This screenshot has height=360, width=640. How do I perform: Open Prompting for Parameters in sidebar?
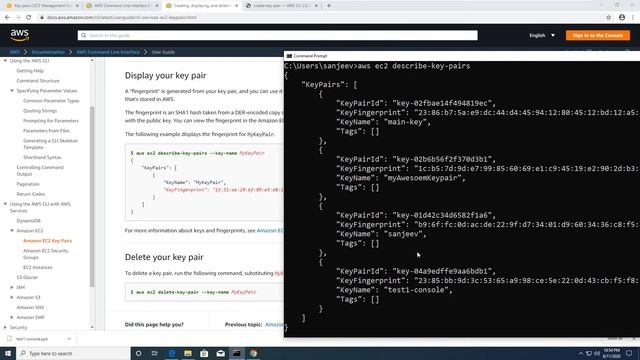click(x=51, y=121)
